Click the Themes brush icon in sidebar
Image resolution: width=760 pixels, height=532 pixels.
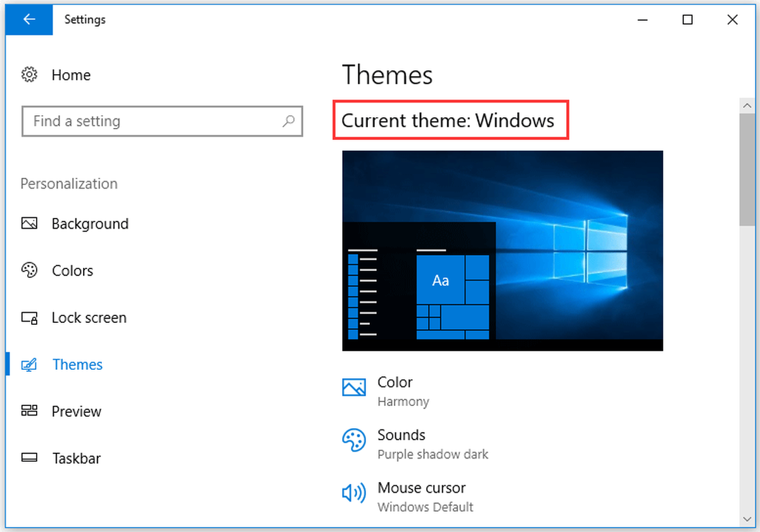click(x=29, y=365)
